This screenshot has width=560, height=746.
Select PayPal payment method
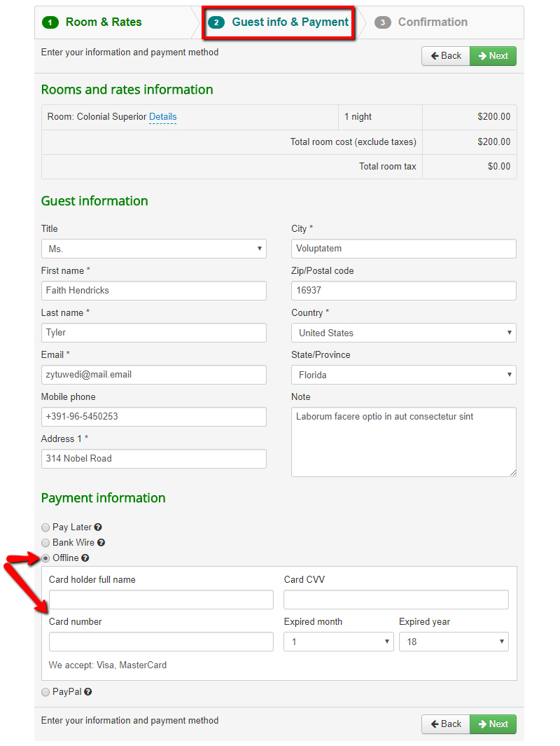[x=45, y=691]
